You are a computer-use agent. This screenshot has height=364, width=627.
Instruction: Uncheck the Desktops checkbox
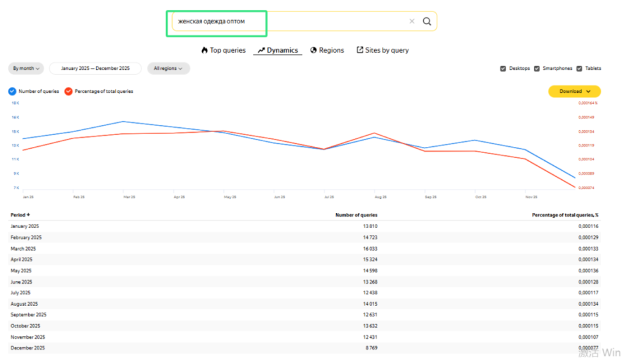click(x=503, y=69)
